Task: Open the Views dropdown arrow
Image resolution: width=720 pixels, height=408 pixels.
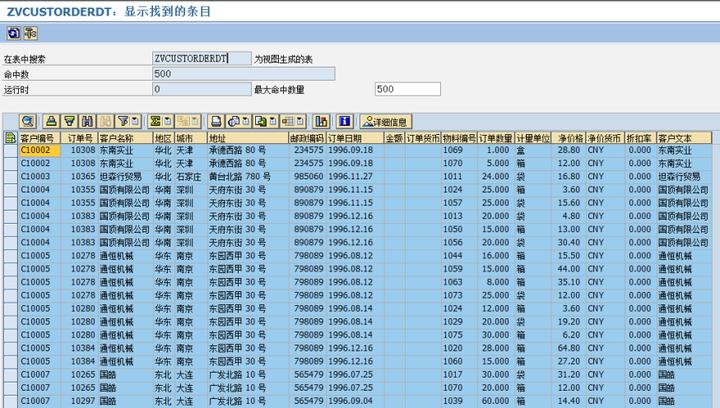Action: coord(246,121)
